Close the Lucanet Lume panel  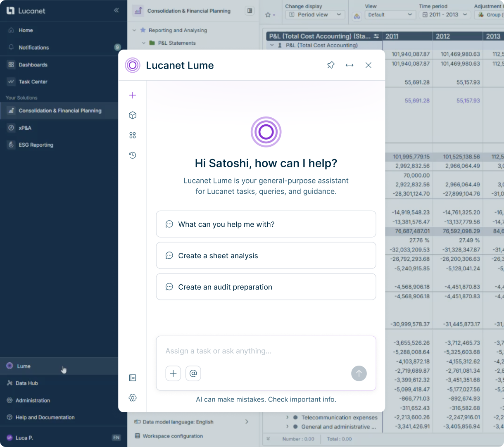(368, 65)
